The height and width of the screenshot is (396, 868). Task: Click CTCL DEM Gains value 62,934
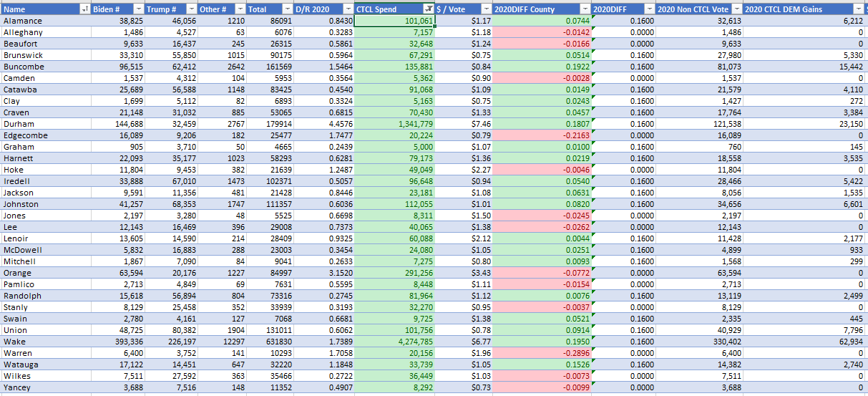coord(851,342)
